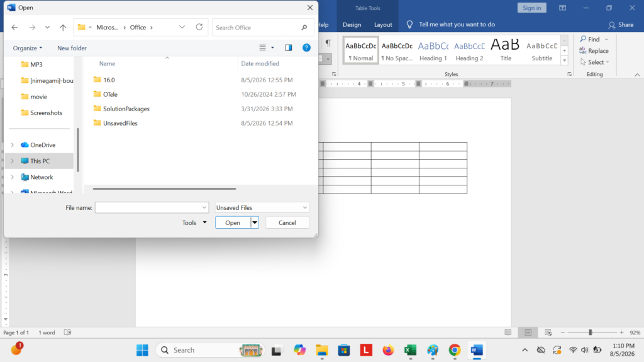This screenshot has height=362, width=644.
Task: Select the movie folder in sidebar
Action: click(x=34, y=96)
